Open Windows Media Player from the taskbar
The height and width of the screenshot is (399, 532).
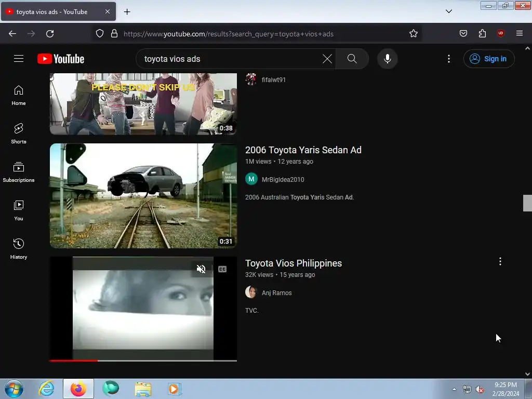click(175, 389)
